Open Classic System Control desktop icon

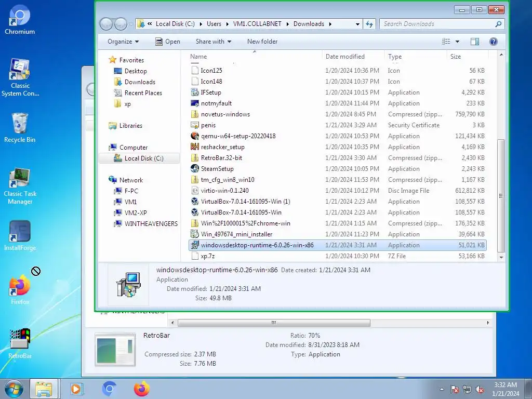click(x=20, y=77)
